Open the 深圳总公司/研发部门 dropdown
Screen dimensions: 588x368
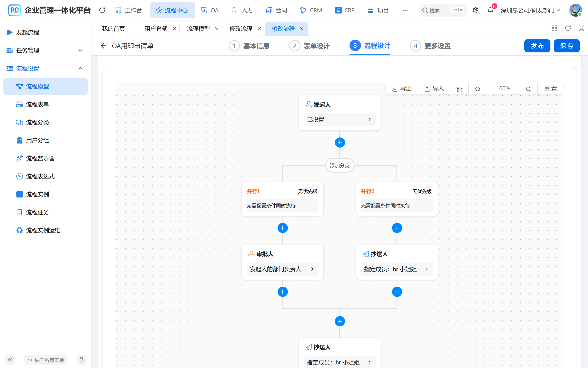point(530,10)
